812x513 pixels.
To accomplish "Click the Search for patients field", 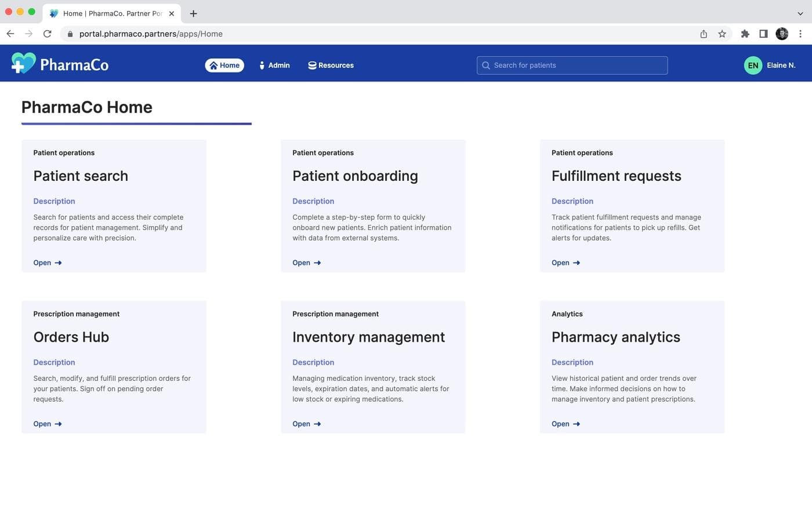I will (572, 66).
